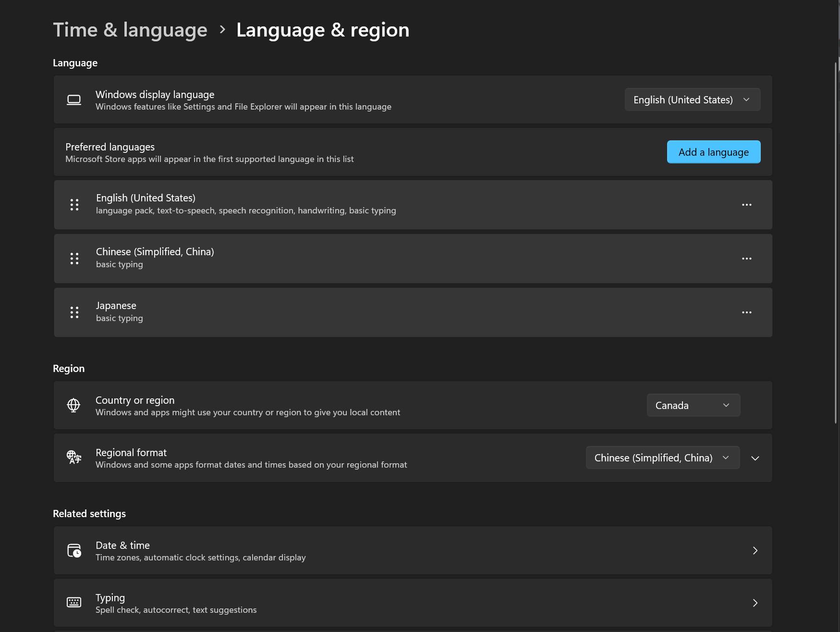840x632 pixels.
Task: Open the Country or region dropdown showing Canada
Action: tap(694, 405)
